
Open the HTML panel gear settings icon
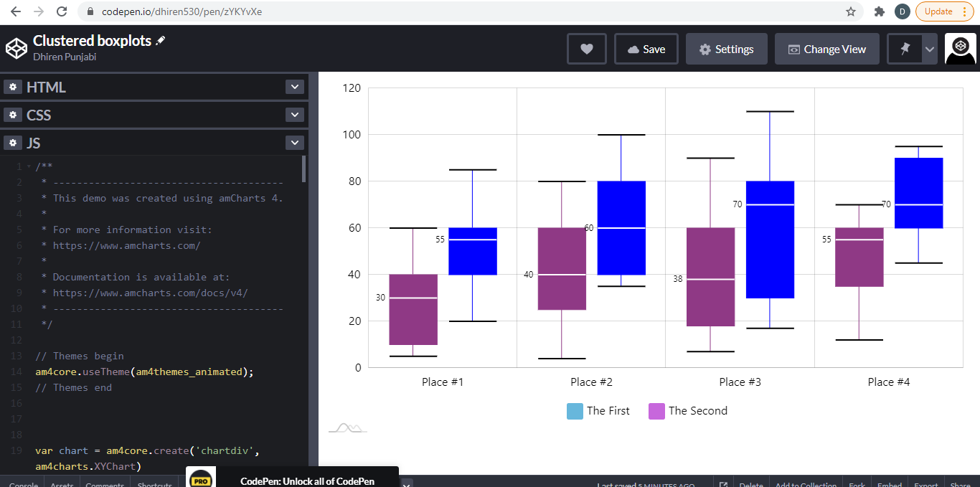pyautogui.click(x=13, y=86)
